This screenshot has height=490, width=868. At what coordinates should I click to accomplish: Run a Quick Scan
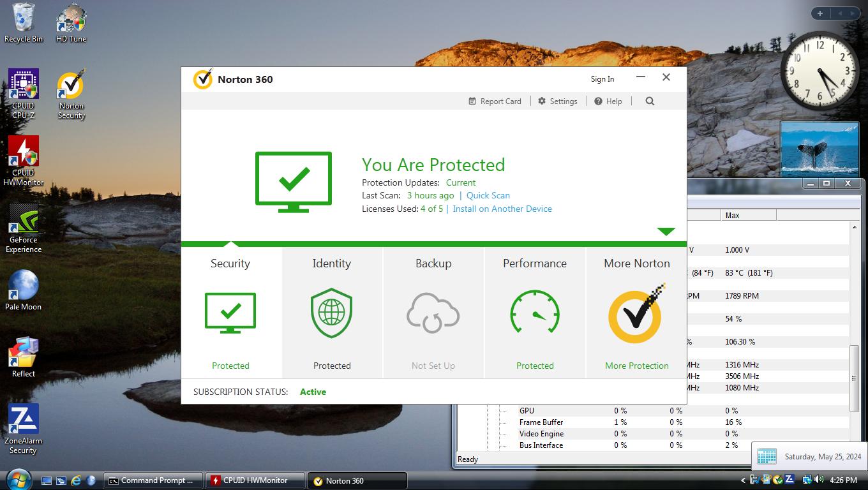click(488, 195)
